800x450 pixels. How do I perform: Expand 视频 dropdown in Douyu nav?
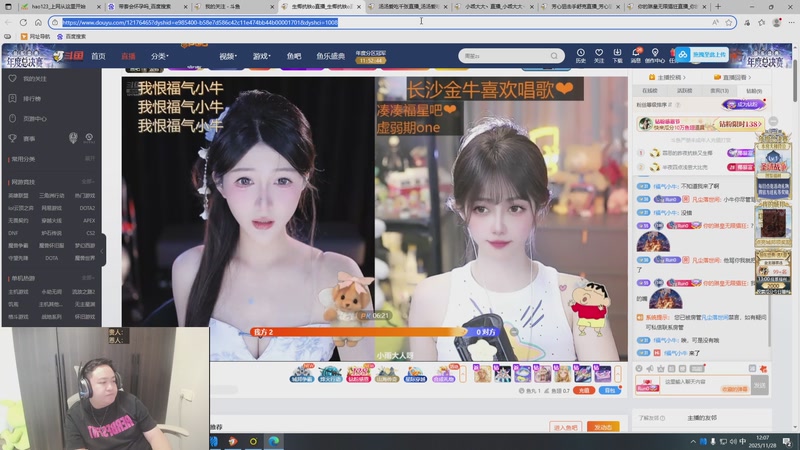pos(228,56)
